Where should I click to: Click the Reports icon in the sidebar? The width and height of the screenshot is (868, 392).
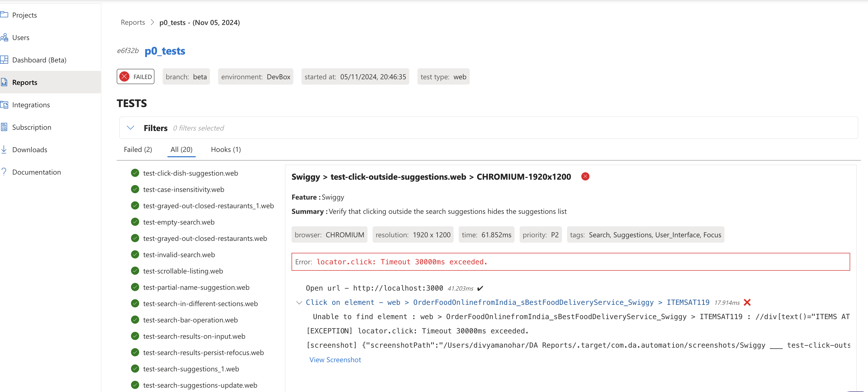click(5, 82)
